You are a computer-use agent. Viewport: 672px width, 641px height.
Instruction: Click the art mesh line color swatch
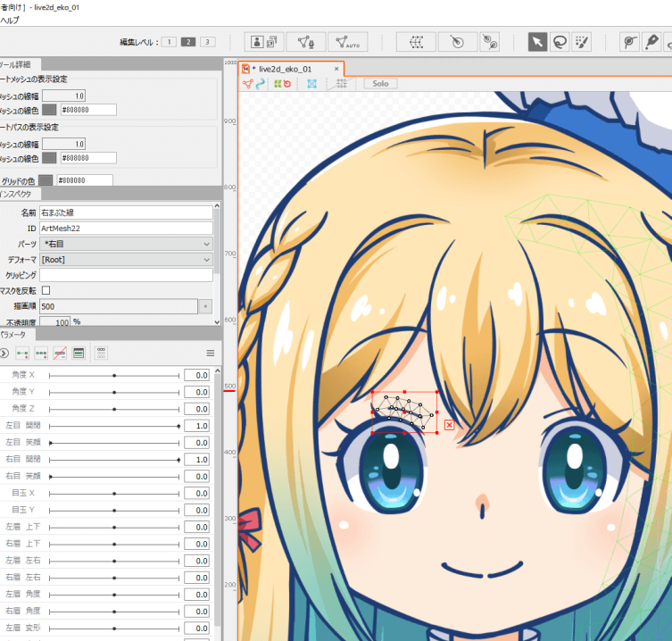click(x=49, y=110)
